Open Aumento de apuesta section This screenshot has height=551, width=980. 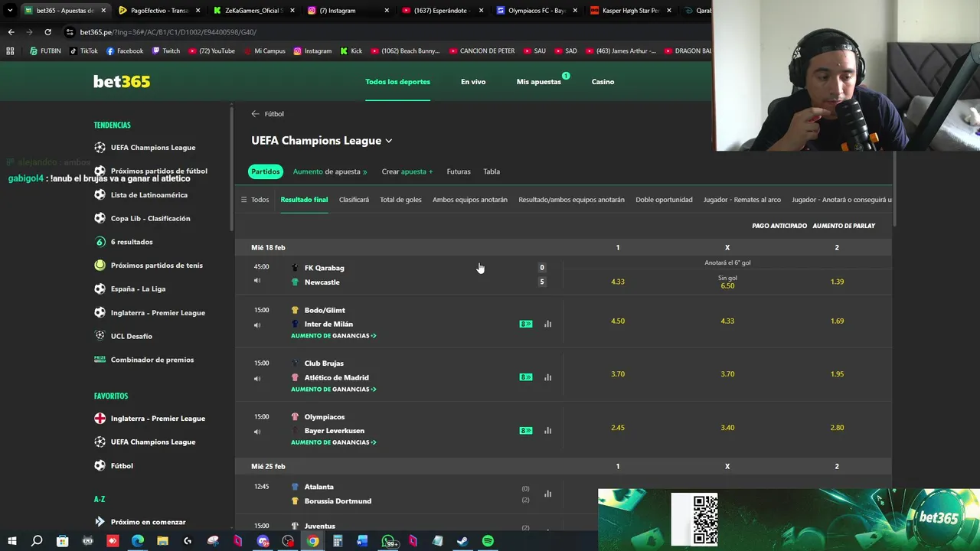pos(330,171)
